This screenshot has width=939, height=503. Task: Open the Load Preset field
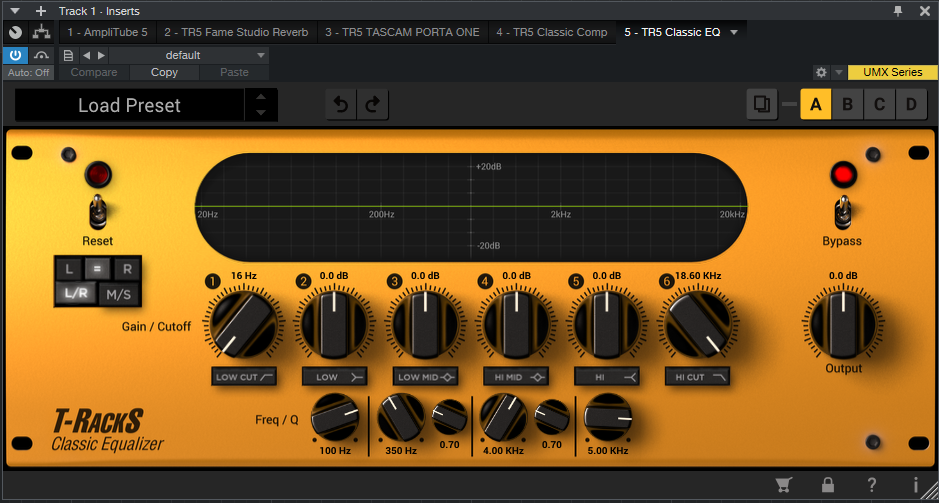pos(129,105)
